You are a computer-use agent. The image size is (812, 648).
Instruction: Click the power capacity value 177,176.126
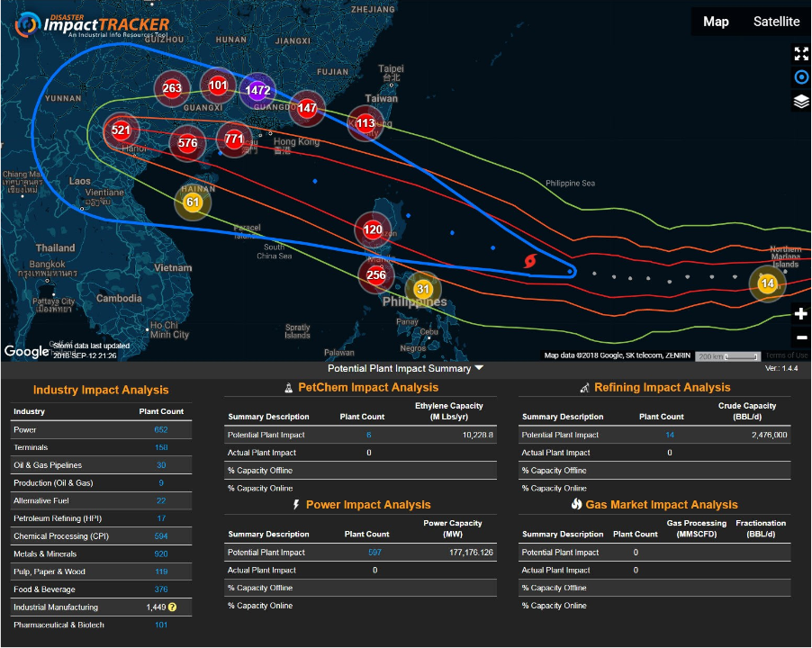tap(471, 553)
